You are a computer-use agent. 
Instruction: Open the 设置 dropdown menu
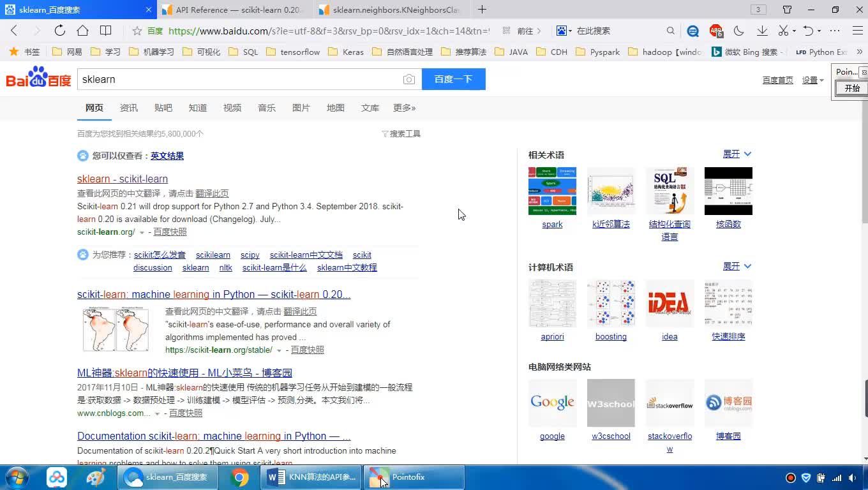[x=812, y=80]
